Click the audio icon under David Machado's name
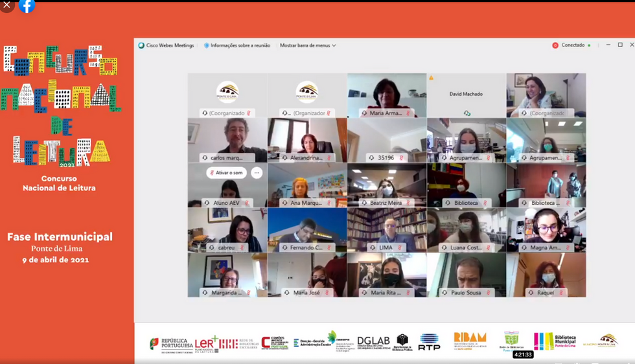This screenshot has width=635, height=364. coord(467,113)
